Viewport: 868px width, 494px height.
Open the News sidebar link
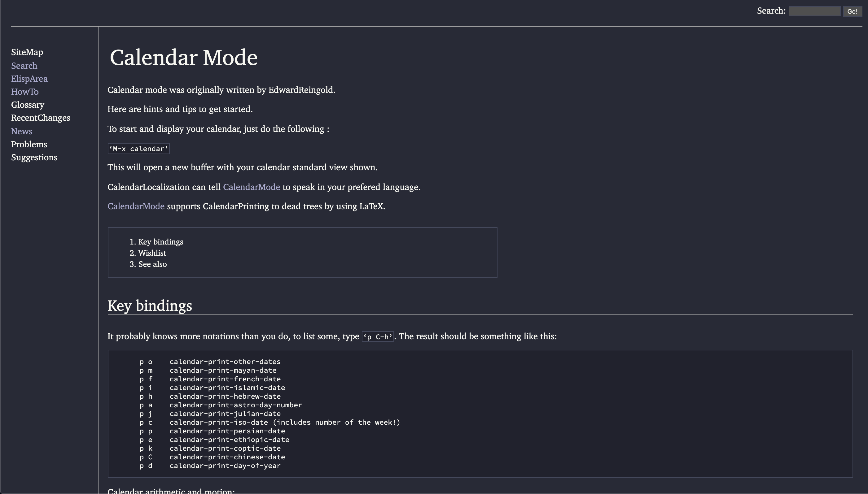point(21,131)
